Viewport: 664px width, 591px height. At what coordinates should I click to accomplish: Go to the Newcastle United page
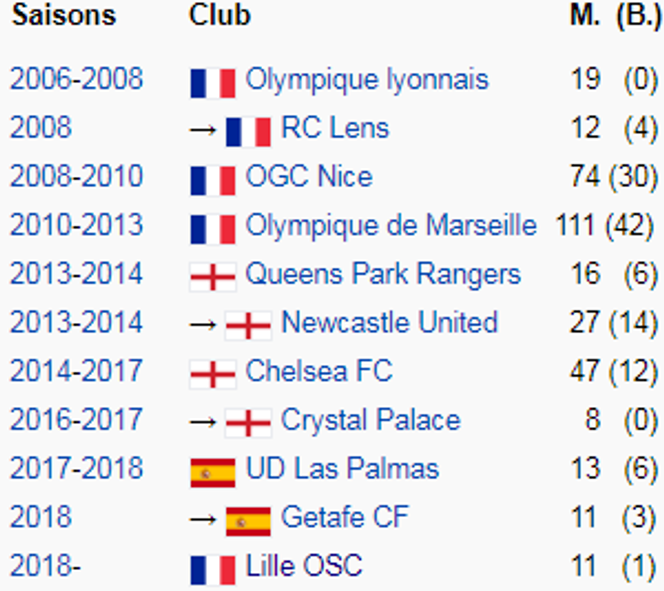pos(390,323)
